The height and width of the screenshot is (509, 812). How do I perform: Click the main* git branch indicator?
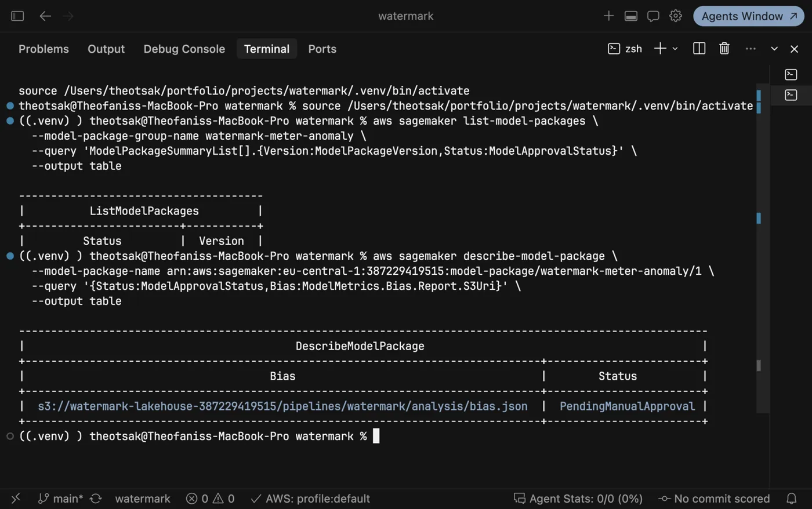[x=61, y=499]
